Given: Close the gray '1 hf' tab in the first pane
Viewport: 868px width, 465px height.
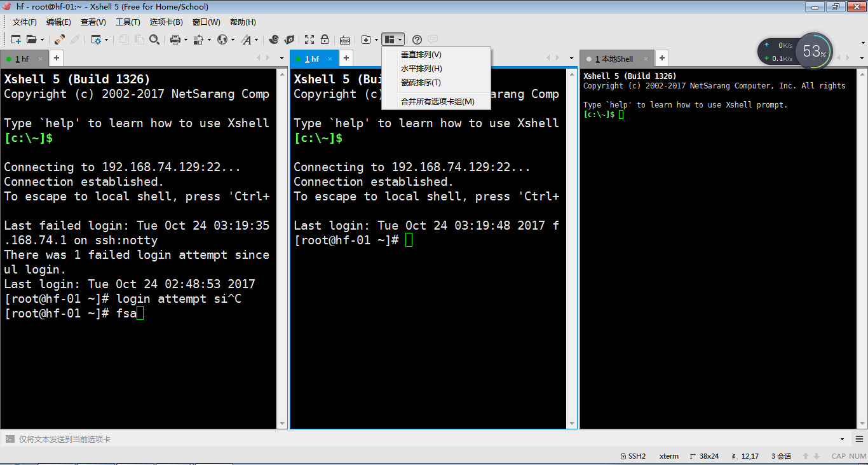Looking at the screenshot, I should click(x=40, y=59).
